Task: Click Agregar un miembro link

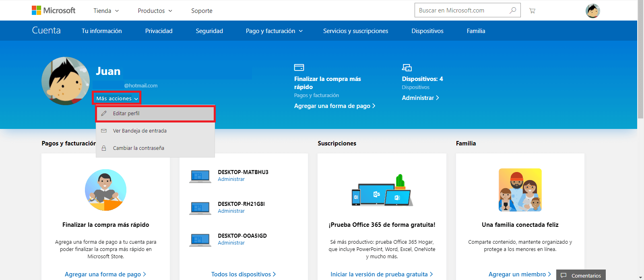Action: click(x=520, y=274)
